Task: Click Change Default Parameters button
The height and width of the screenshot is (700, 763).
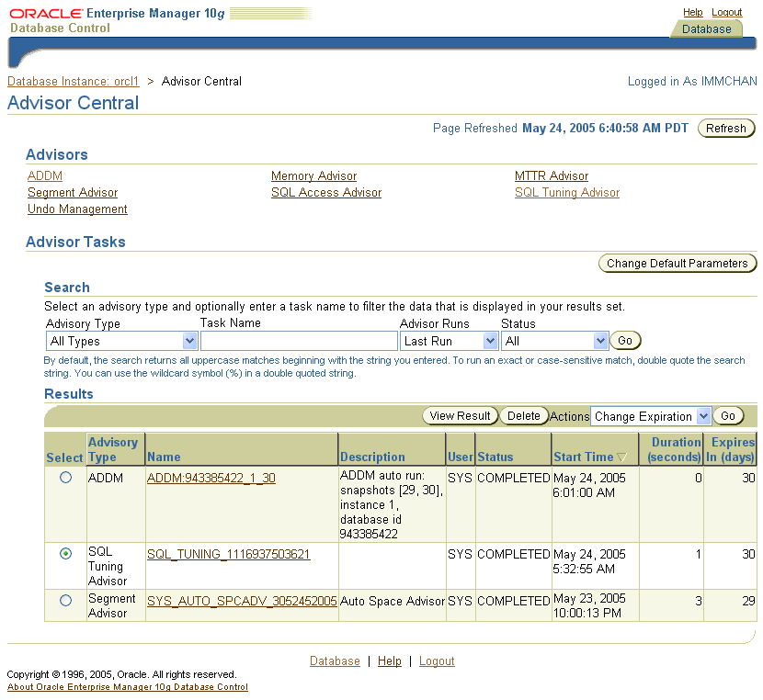Action: point(677,264)
